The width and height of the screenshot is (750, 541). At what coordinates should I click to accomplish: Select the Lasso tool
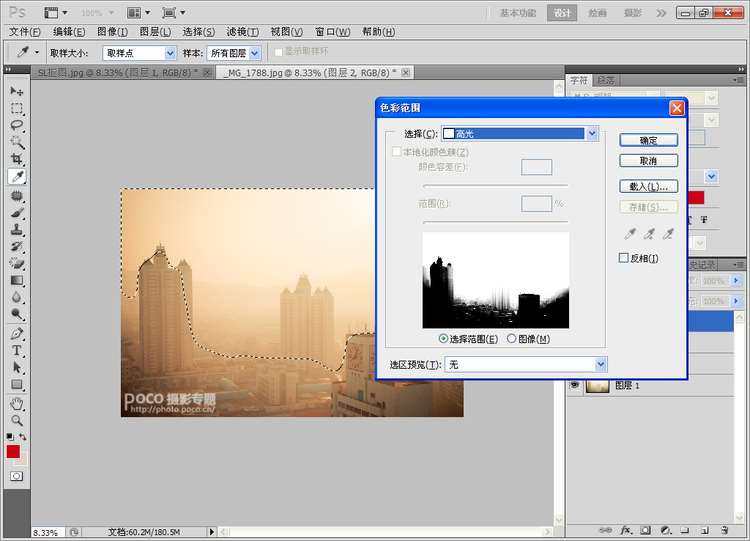tap(17, 125)
